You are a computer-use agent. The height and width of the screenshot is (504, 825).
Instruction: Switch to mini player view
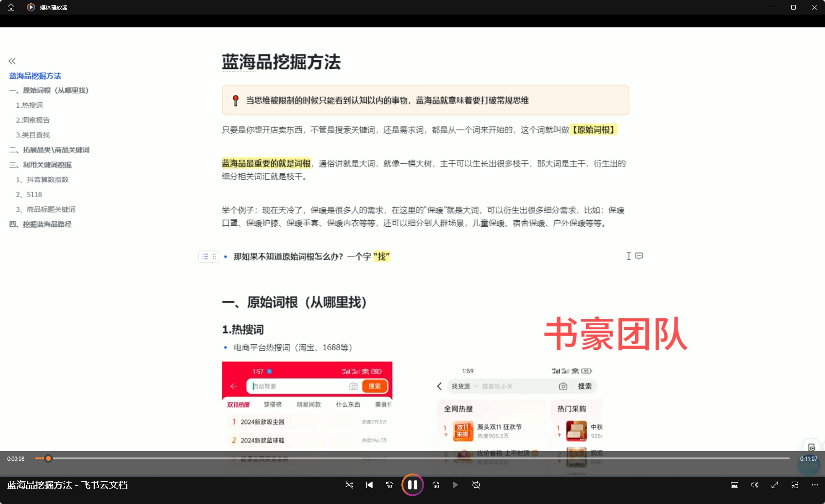click(x=795, y=485)
